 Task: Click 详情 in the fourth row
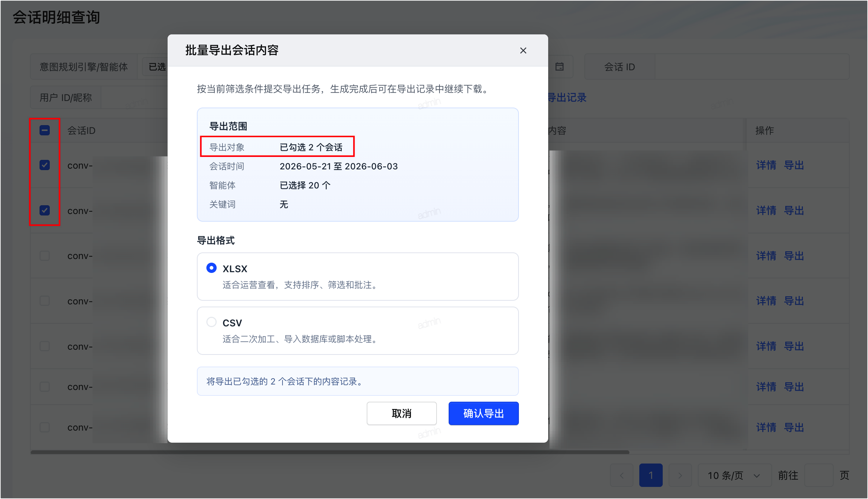click(x=766, y=301)
